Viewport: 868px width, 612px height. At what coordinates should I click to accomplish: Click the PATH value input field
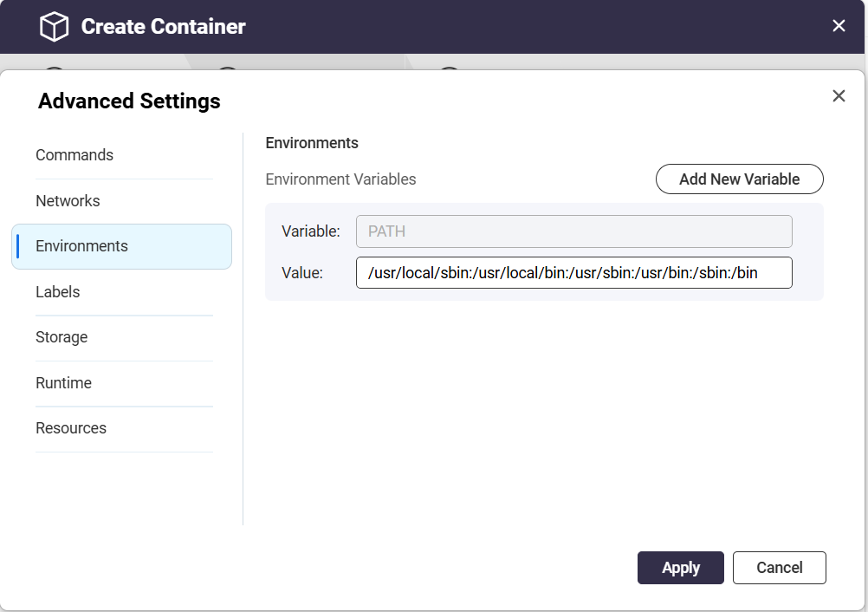[x=574, y=272]
